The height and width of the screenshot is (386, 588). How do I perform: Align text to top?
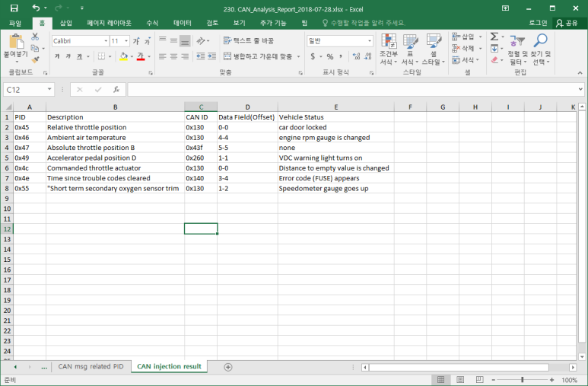pos(162,40)
